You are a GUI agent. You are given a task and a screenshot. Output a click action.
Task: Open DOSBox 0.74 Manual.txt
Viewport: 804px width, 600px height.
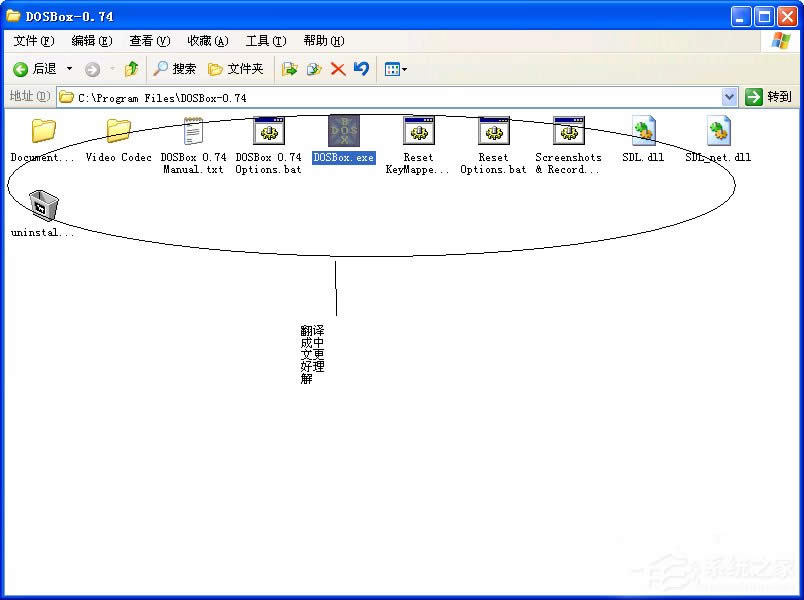[x=192, y=131]
